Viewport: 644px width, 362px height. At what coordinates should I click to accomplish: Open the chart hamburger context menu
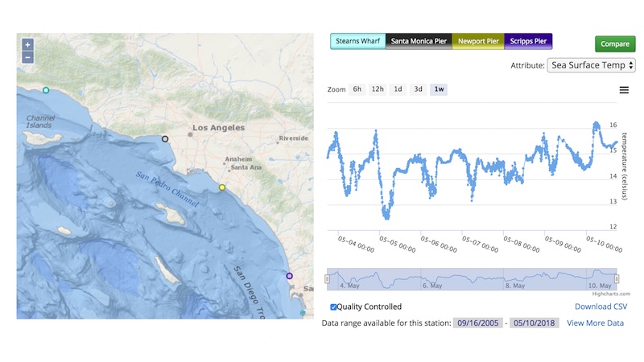coord(624,90)
